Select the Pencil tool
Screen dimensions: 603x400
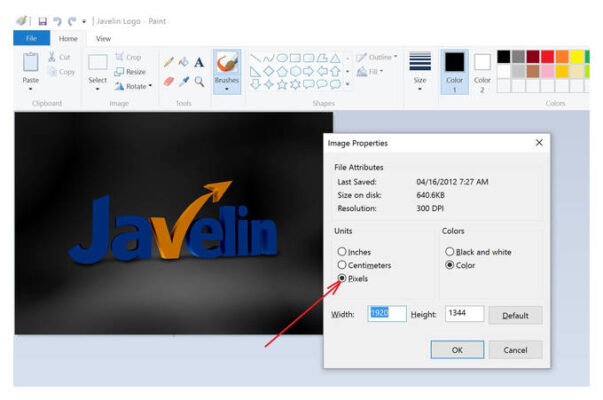coord(169,62)
